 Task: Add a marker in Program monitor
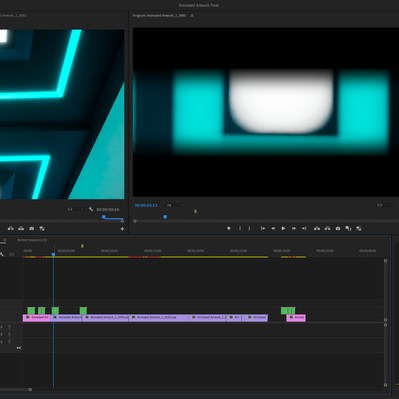229,228
